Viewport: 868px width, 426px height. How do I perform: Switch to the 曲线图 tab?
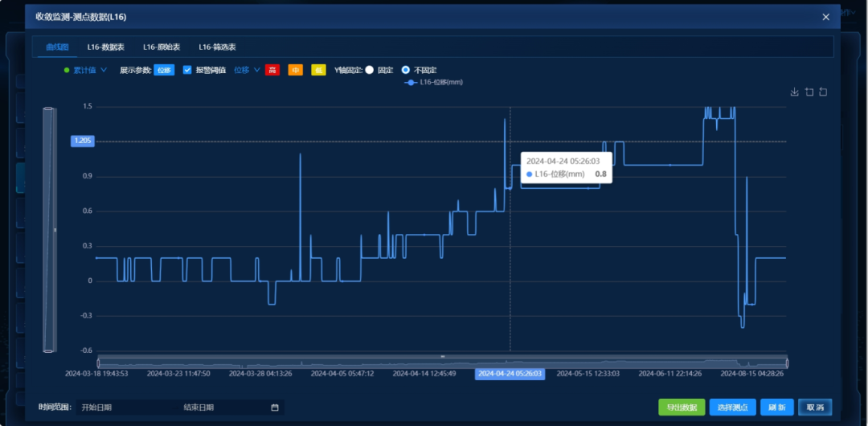tap(58, 47)
